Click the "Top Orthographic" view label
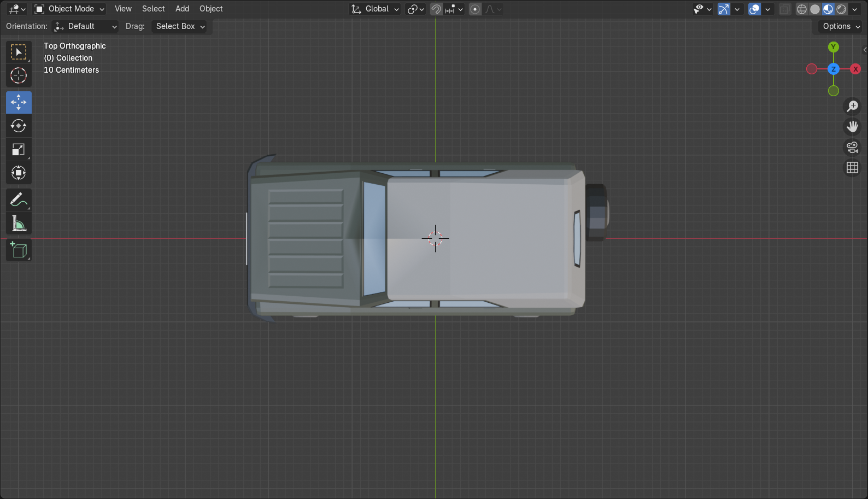868x499 pixels. coord(75,46)
